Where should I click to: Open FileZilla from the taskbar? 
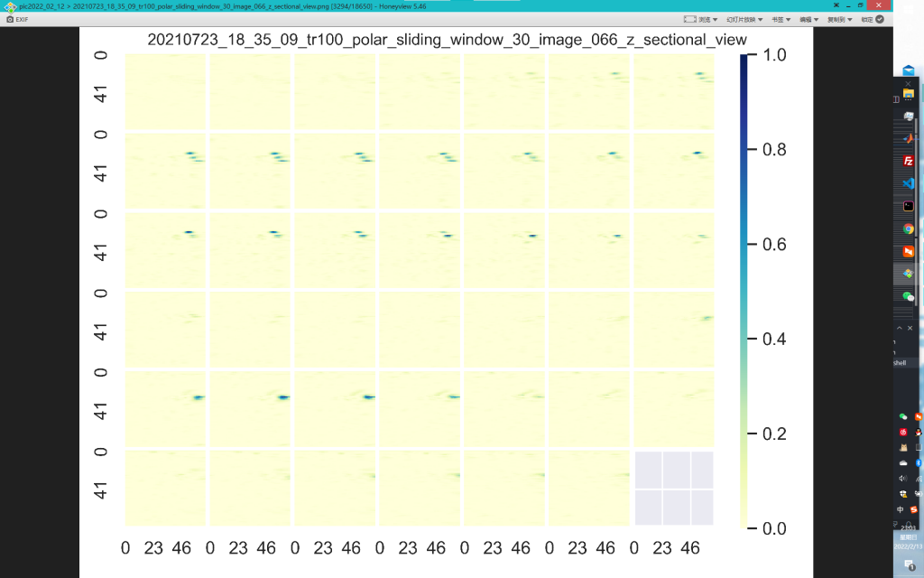pos(909,161)
